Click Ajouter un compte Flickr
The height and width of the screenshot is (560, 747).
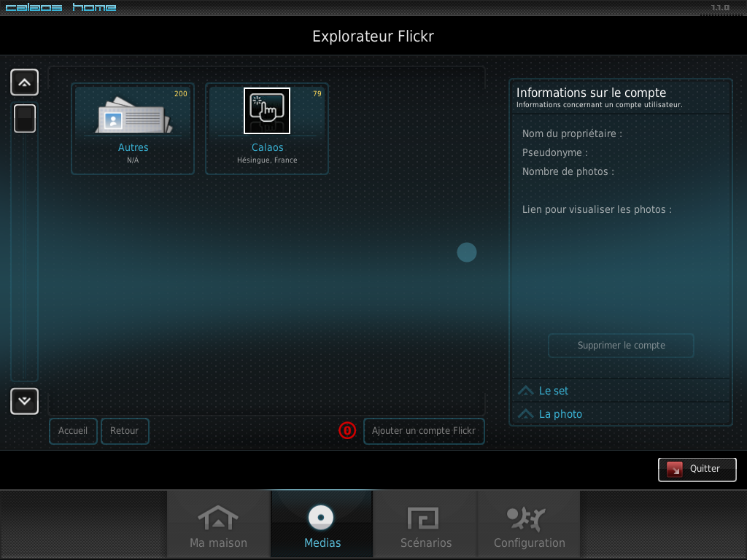pos(424,431)
